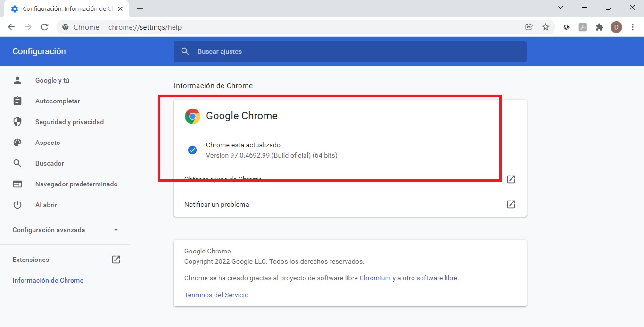Open the Chromium project link
The height and width of the screenshot is (327, 644).
375,278
